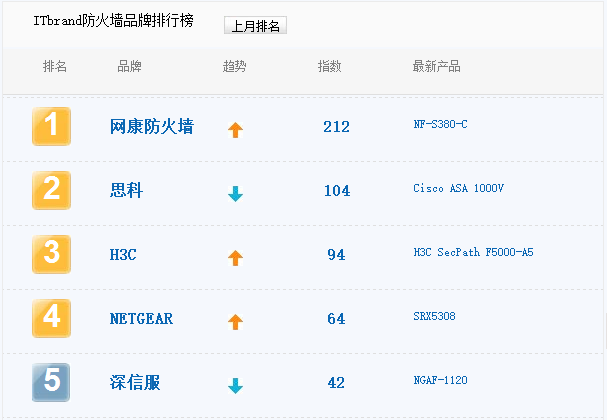Click the 品牌 column header
Screen dimensions: 607x420
coord(129,66)
